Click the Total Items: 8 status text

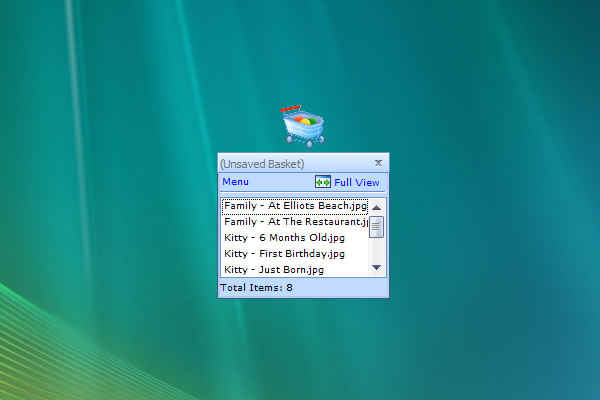click(256, 287)
